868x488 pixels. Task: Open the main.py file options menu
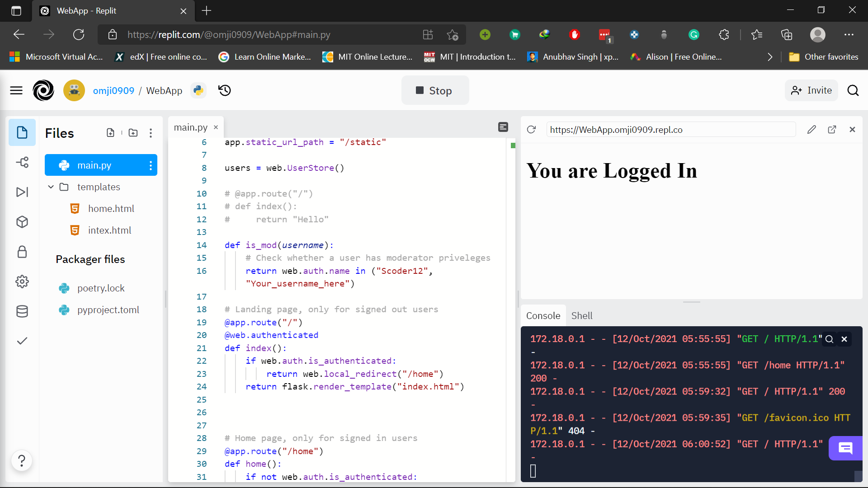151,165
